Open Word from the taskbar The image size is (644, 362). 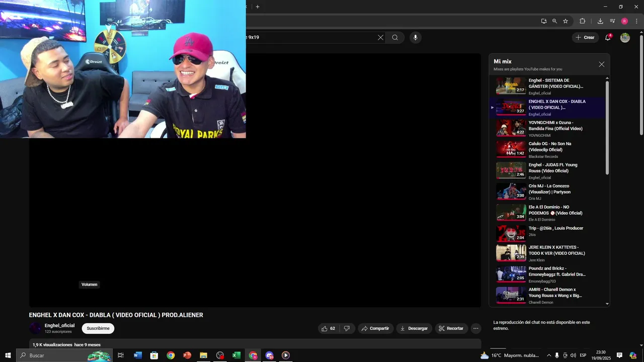pyautogui.click(x=137, y=355)
